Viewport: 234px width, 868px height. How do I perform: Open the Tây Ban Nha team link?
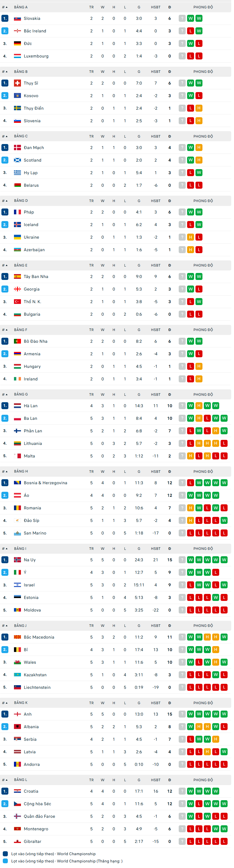pos(36,277)
